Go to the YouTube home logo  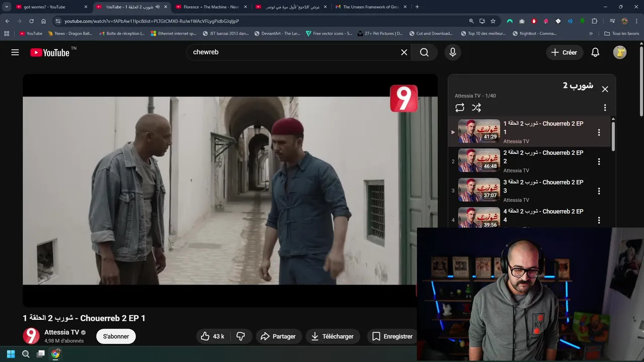point(50,52)
